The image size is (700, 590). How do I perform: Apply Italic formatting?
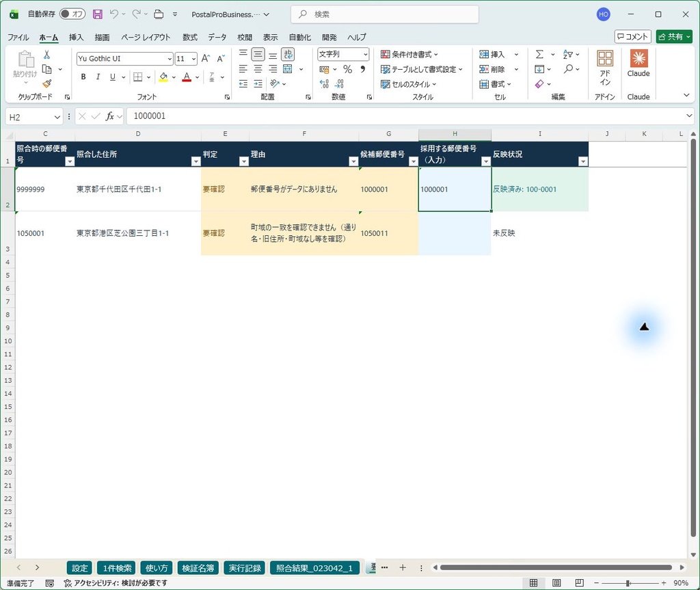pos(98,77)
